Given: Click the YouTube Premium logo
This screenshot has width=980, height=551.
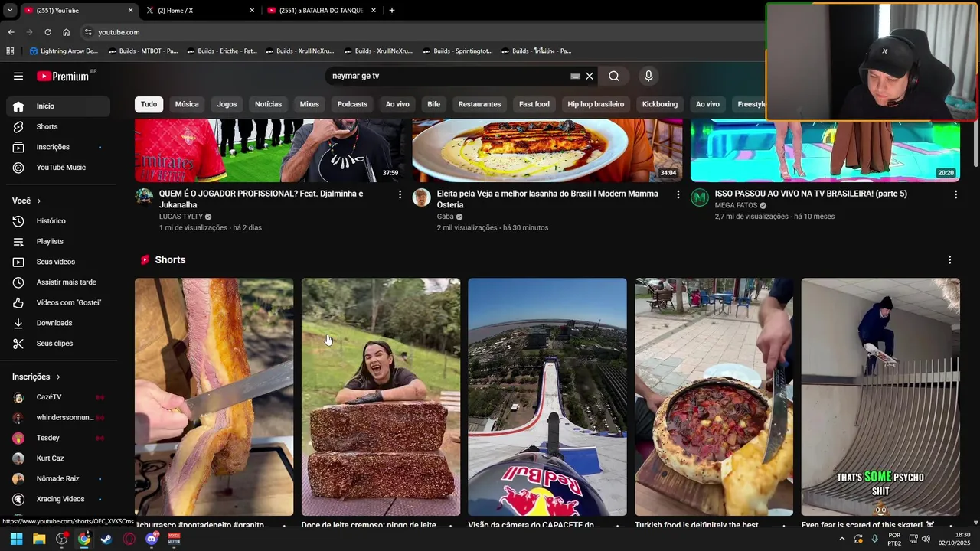Looking at the screenshot, I should point(64,76).
